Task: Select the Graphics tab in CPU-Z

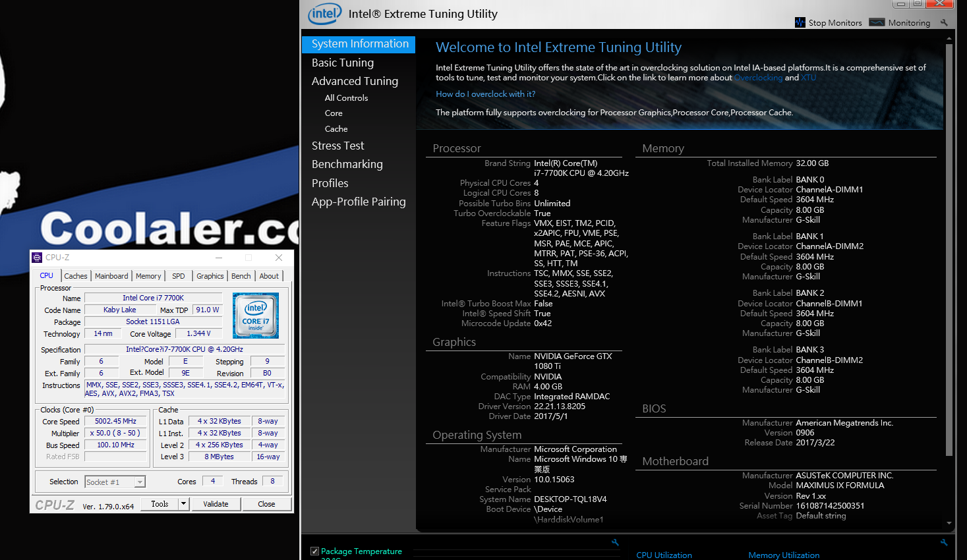Action: pyautogui.click(x=210, y=276)
